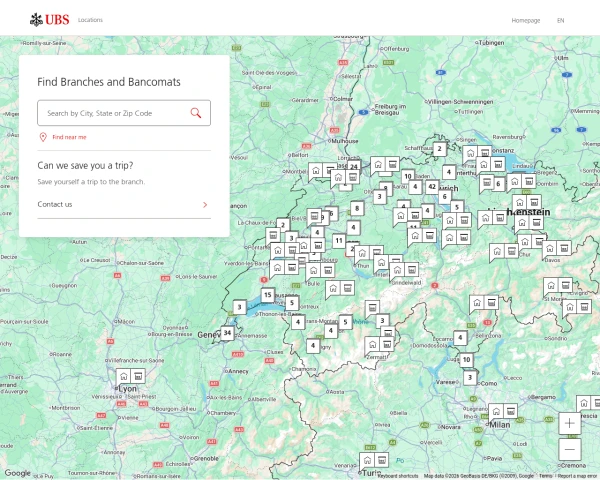Select the branch marker near Grindelwald
This screenshot has height=480, width=600.
coord(404,270)
